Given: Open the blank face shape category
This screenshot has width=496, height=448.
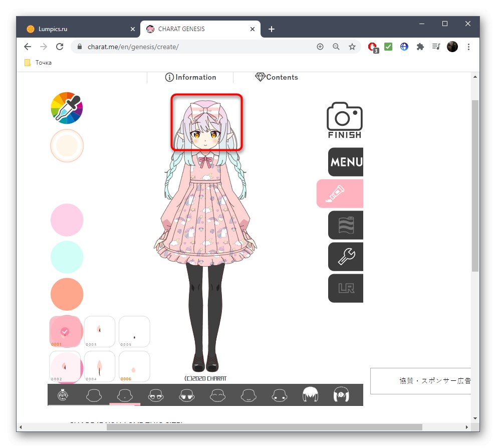Looking at the screenshot, I should 94,395.
